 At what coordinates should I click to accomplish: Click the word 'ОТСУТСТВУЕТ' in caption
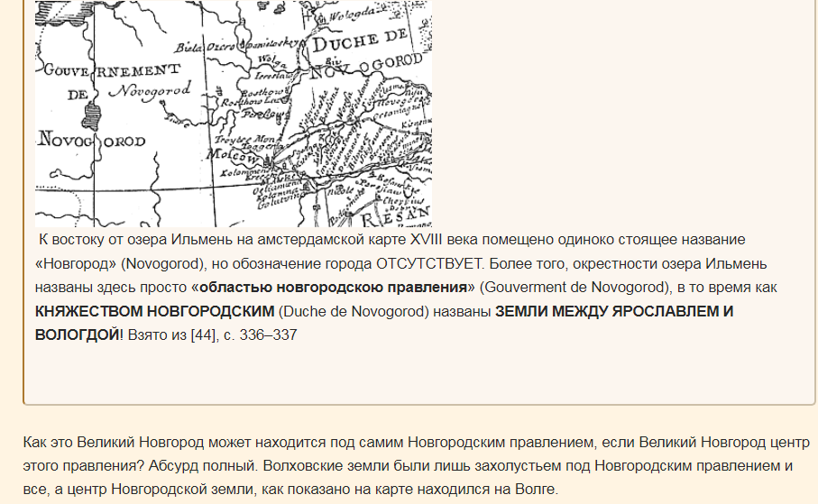coord(430,263)
